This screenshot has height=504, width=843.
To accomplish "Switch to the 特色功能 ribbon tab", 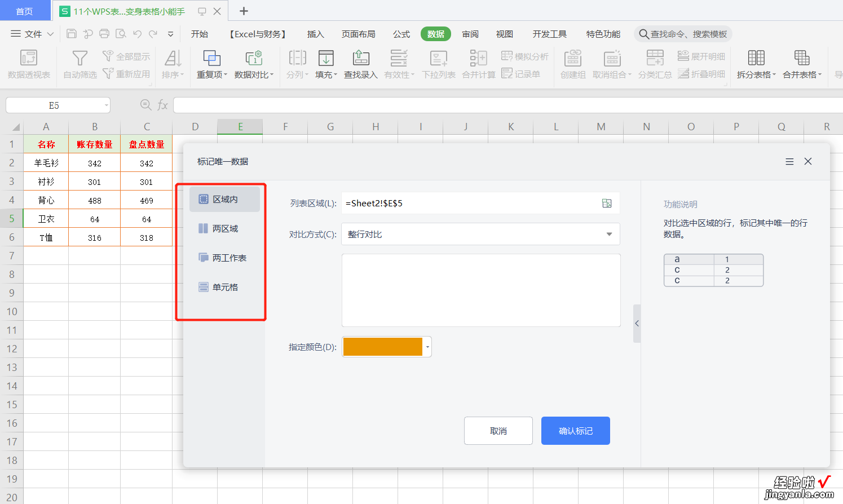I will [x=603, y=34].
